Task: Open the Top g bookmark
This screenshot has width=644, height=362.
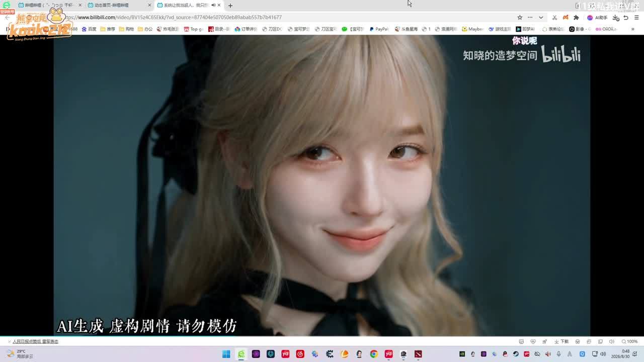Action: coord(193,29)
